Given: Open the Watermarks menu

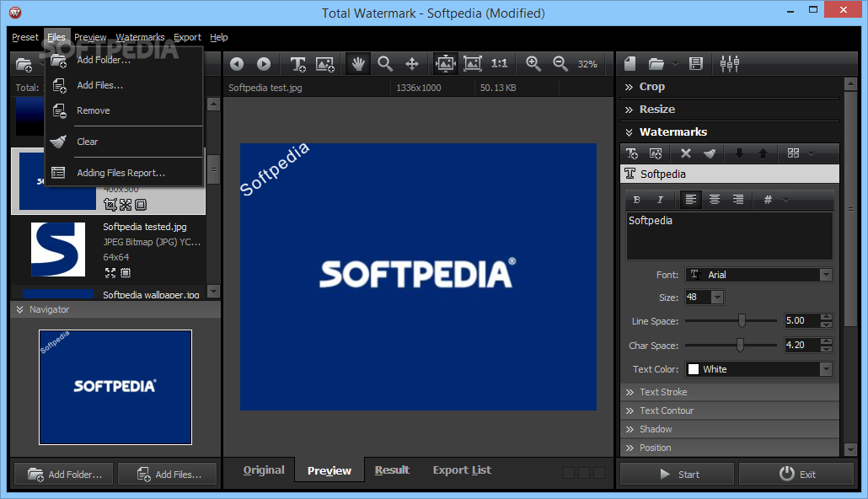Looking at the screenshot, I should (x=140, y=37).
